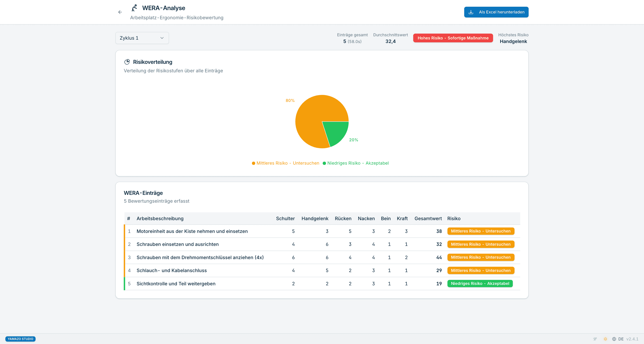This screenshot has height=344, width=644.
Task: Open the Zyklus 1 dropdown
Action: pyautogui.click(x=142, y=38)
